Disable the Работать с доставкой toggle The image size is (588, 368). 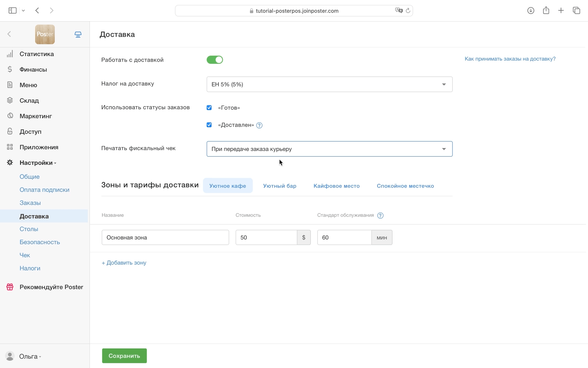[x=215, y=60]
